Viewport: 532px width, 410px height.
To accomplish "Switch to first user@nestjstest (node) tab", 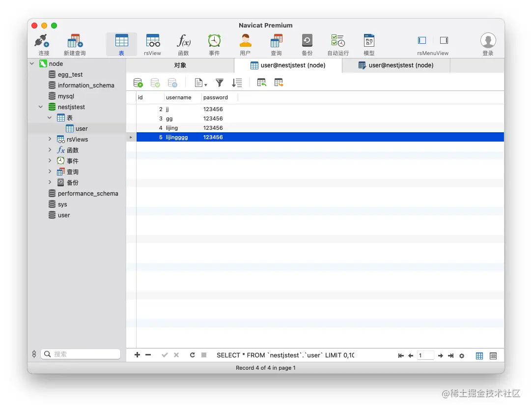I will (x=288, y=65).
